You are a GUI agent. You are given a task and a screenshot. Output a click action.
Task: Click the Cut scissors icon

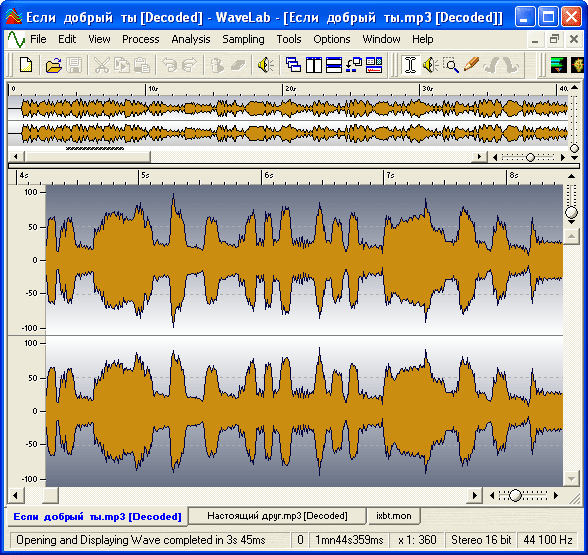click(x=102, y=65)
